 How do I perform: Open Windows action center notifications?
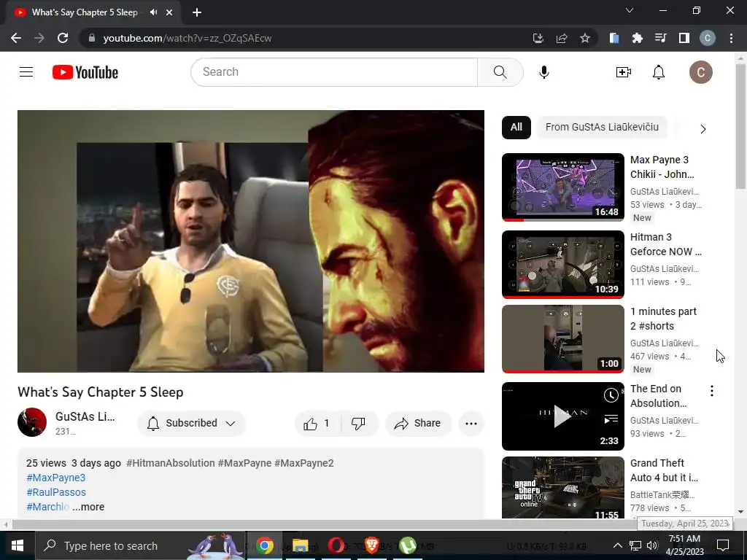723,545
